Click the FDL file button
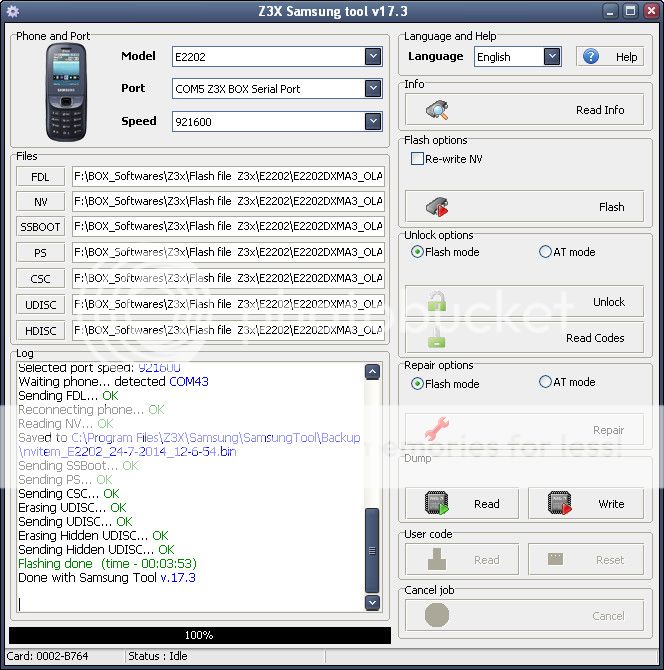The image size is (664, 670). 40,176
